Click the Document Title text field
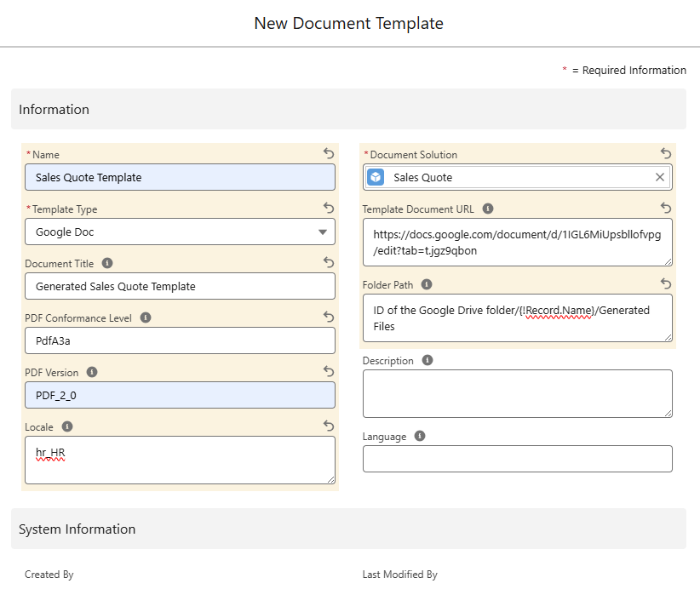This screenshot has width=700, height=612. [x=180, y=286]
